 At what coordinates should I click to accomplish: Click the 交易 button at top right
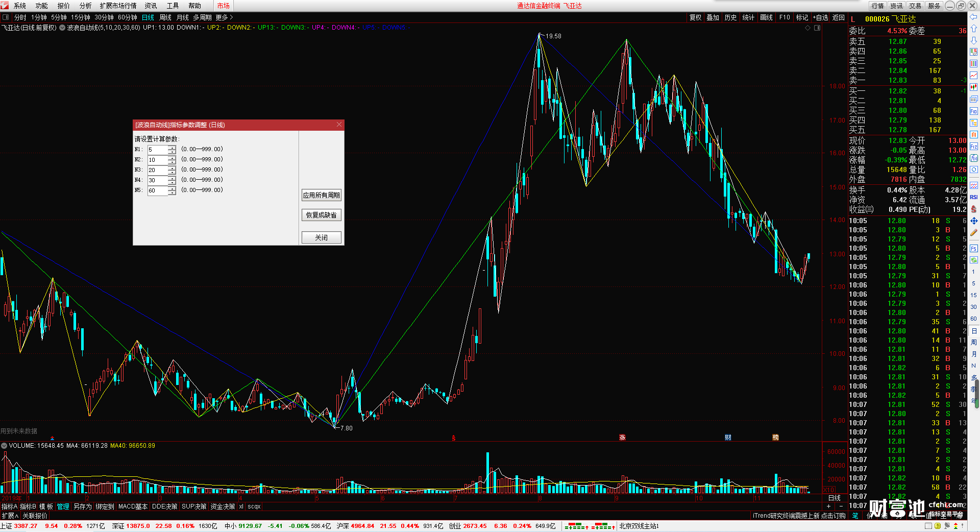coord(915,6)
